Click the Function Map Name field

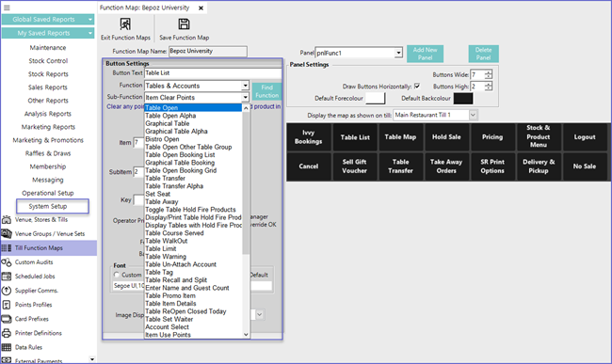point(208,51)
